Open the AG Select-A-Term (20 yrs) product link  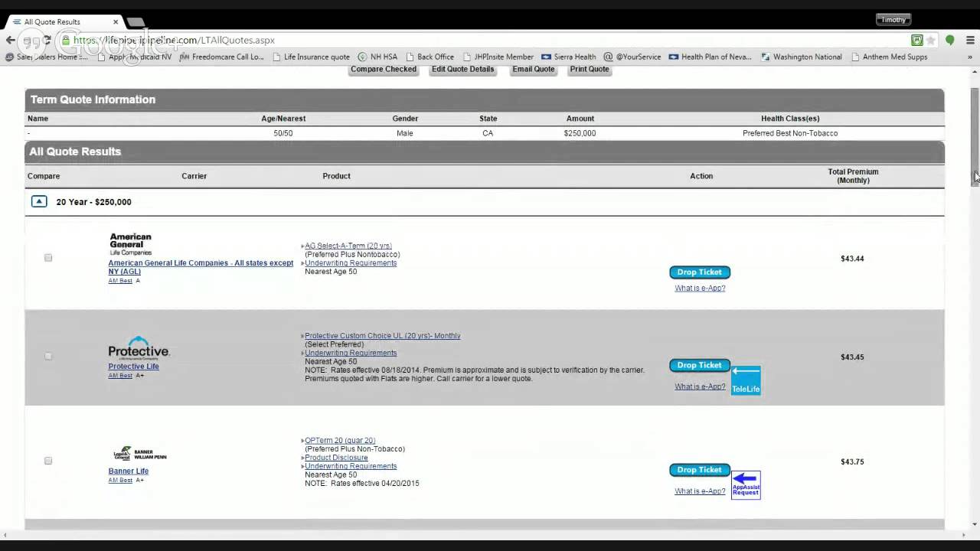(x=348, y=246)
